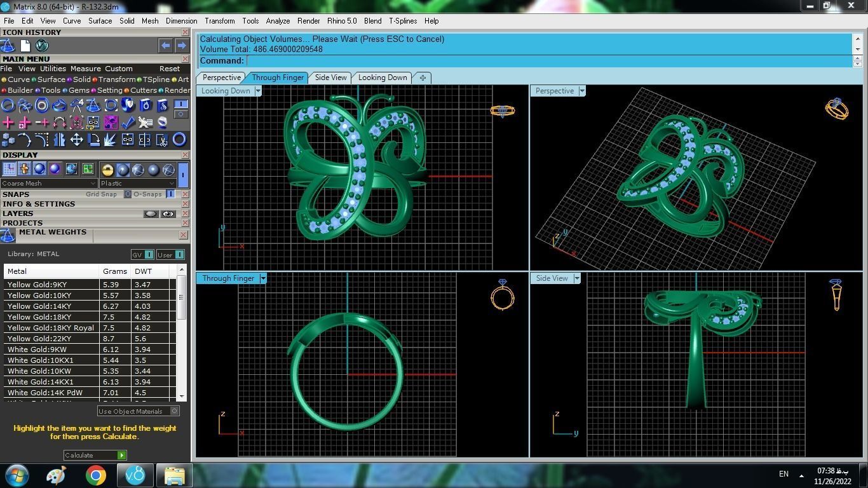Open the Cutters category

[x=140, y=90]
